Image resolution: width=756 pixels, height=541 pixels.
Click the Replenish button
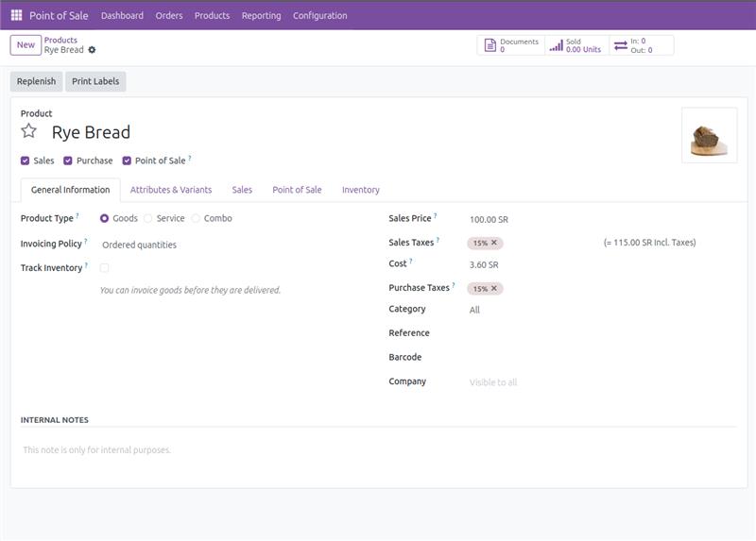click(x=36, y=81)
